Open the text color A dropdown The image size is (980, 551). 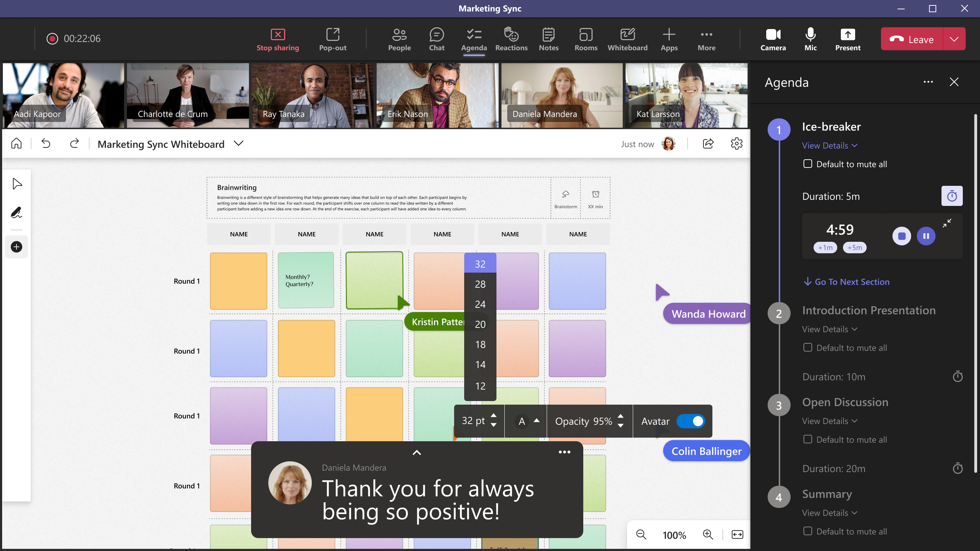536,420
